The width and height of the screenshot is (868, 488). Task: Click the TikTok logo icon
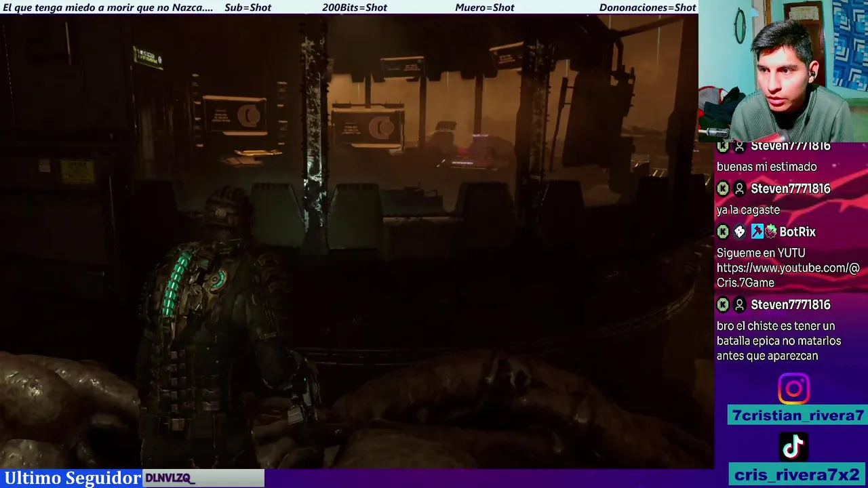click(x=793, y=447)
